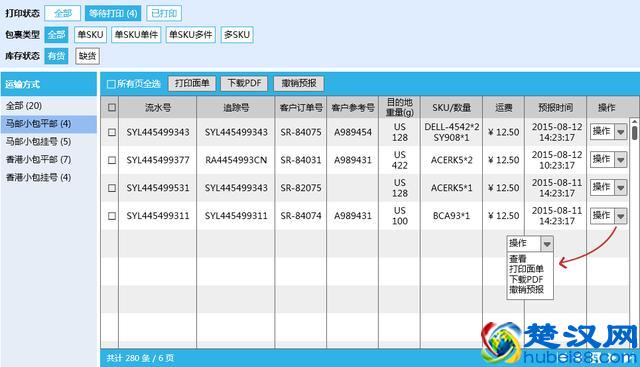Tick checkbox for row SYL445499531
Viewport: 640px width, 367px height.
(x=111, y=188)
